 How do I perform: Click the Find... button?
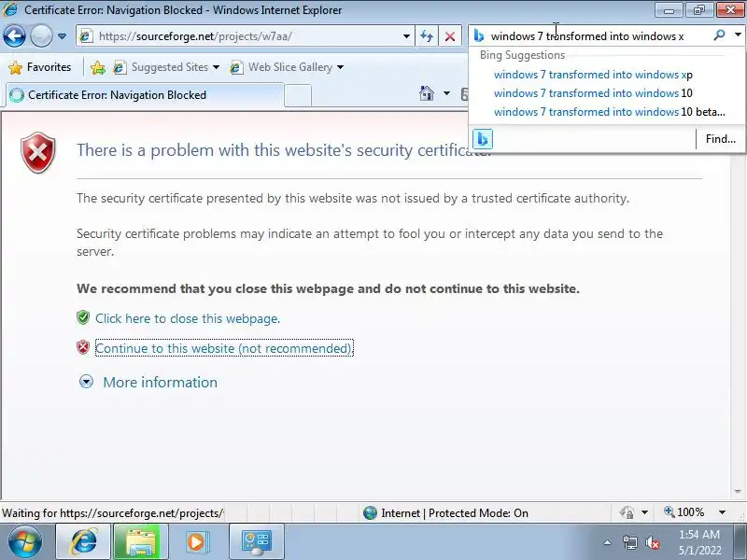(720, 139)
